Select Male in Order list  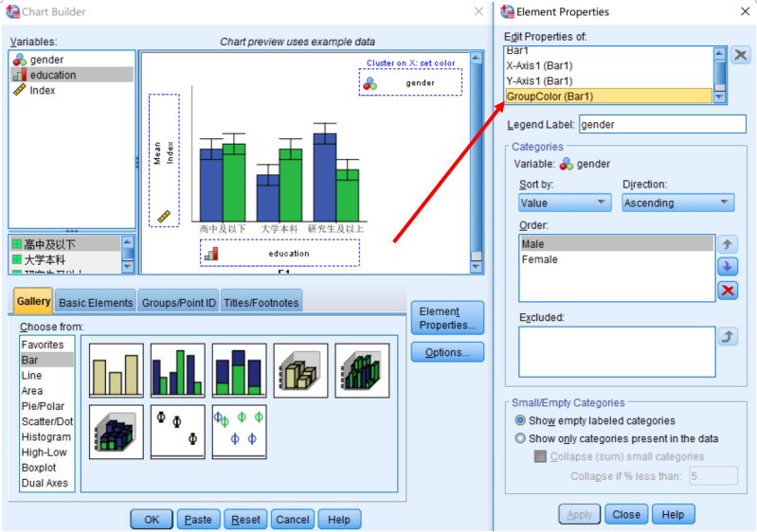point(617,244)
